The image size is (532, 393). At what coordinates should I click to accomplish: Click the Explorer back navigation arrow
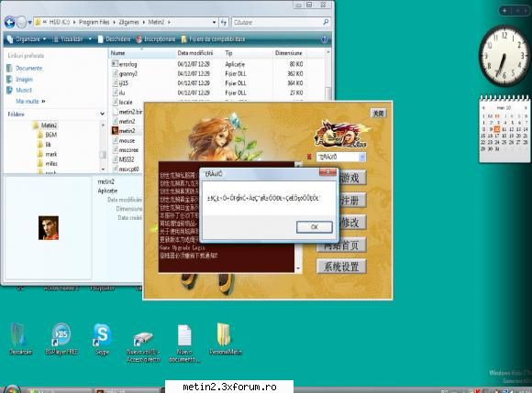pos(10,23)
